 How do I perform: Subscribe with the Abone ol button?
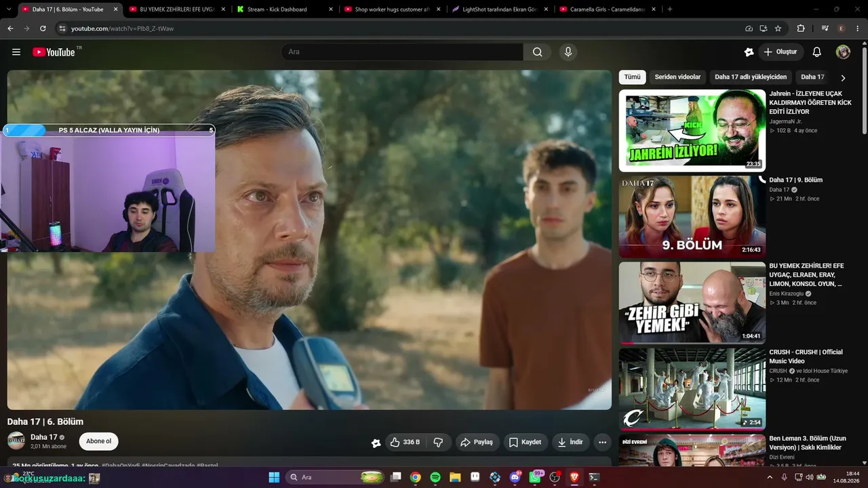(x=99, y=441)
